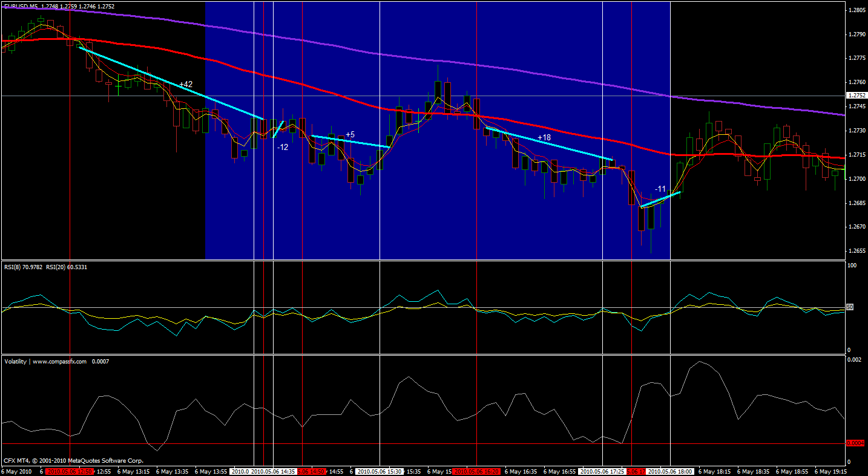Select the +42 profit text label
The height and width of the screenshot is (476, 868).
click(186, 84)
